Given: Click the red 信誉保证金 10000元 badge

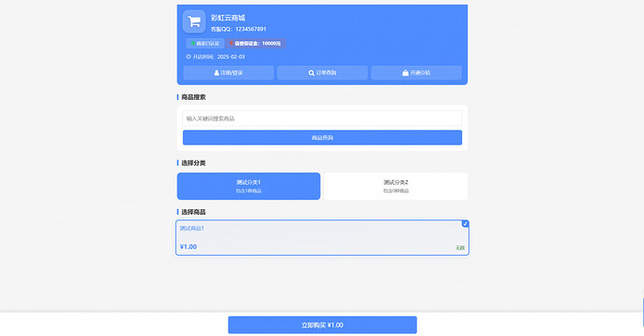Looking at the screenshot, I should point(255,43).
